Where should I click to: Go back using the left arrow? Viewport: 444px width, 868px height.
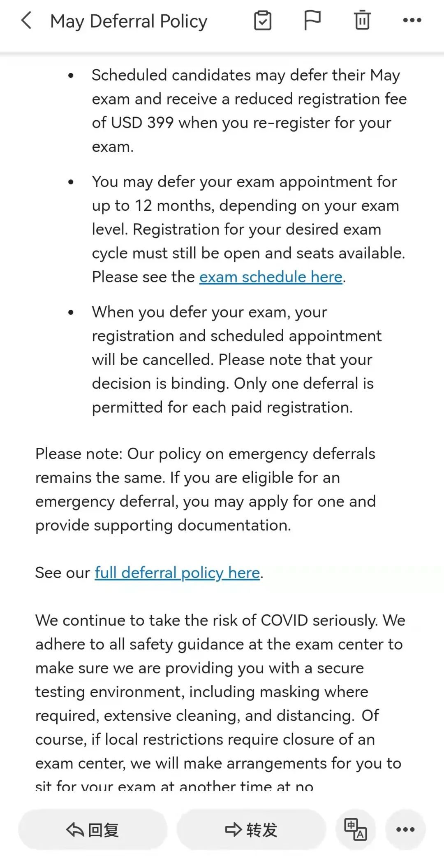[x=26, y=21]
